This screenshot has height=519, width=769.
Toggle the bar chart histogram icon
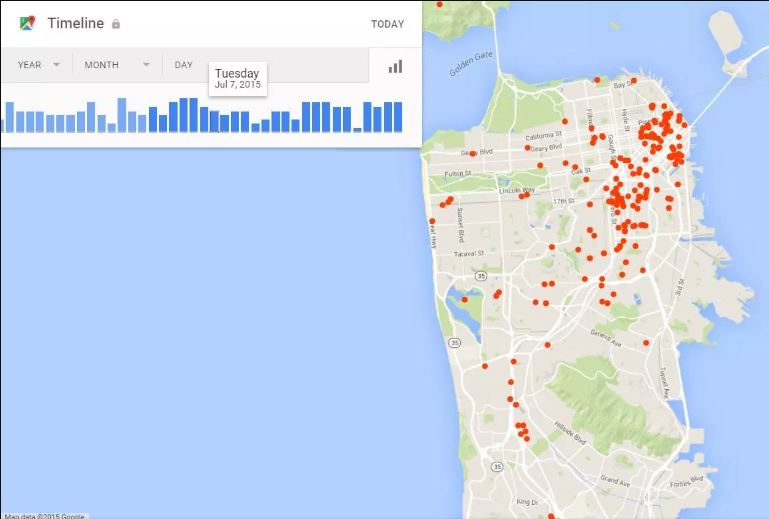click(395, 66)
